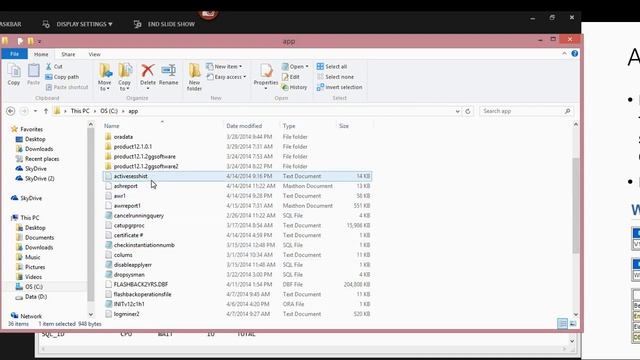Expand the address bar history dropdown
The height and width of the screenshot is (360, 640).
457,111
